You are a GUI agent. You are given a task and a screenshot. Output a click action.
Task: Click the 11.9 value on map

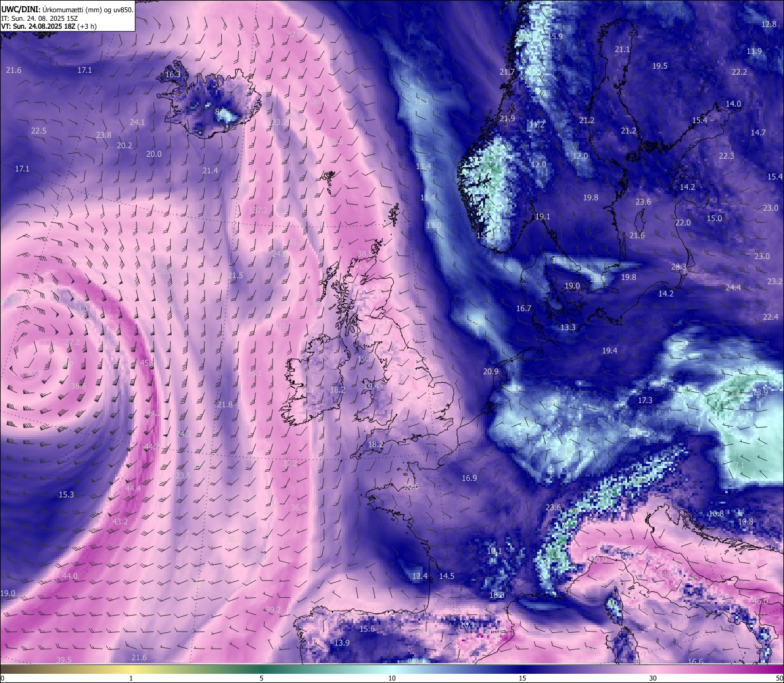(755, 51)
